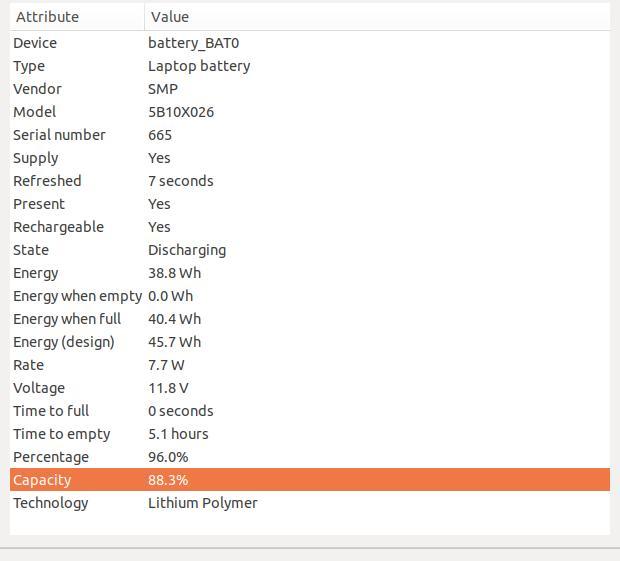Select the Technology row showing Lithium Polymer

point(310,503)
